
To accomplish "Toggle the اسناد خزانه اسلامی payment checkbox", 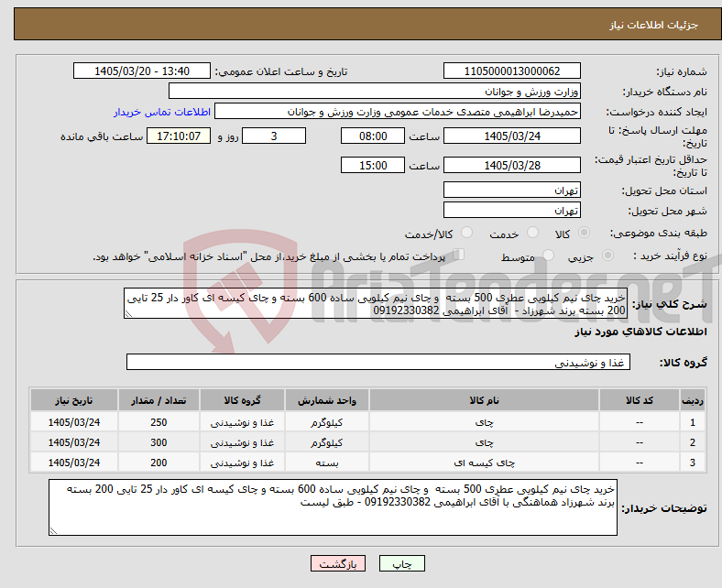I will (459, 255).
